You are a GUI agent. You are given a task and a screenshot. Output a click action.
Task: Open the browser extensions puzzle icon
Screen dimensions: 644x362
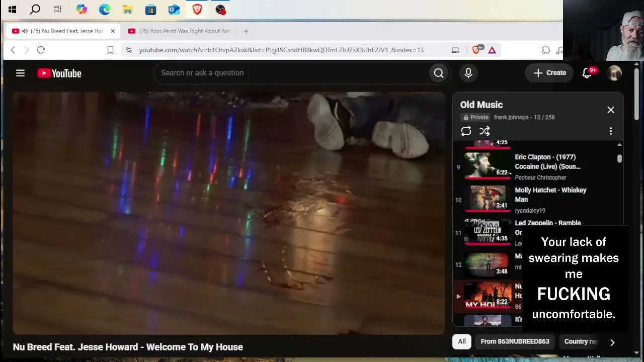(546, 50)
